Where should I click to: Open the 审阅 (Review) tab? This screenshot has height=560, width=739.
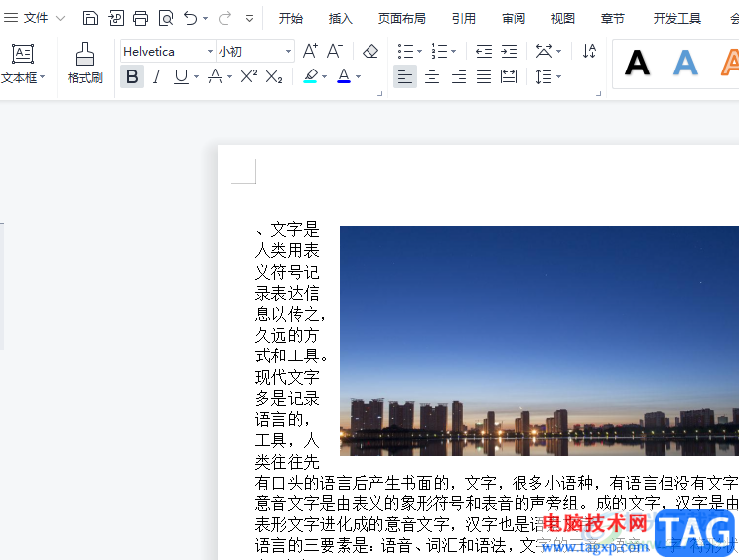[x=514, y=18]
